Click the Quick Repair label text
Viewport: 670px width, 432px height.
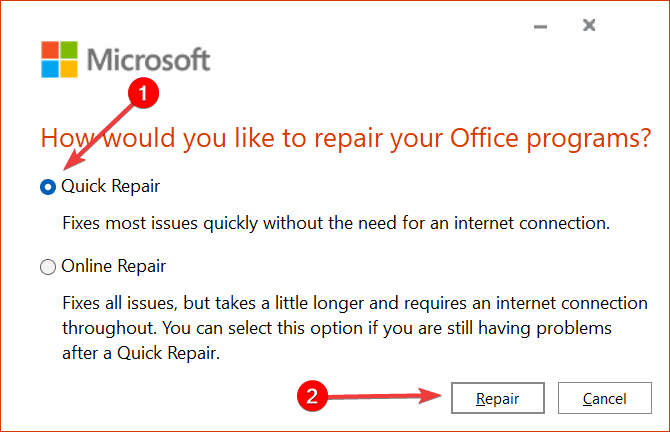click(110, 186)
